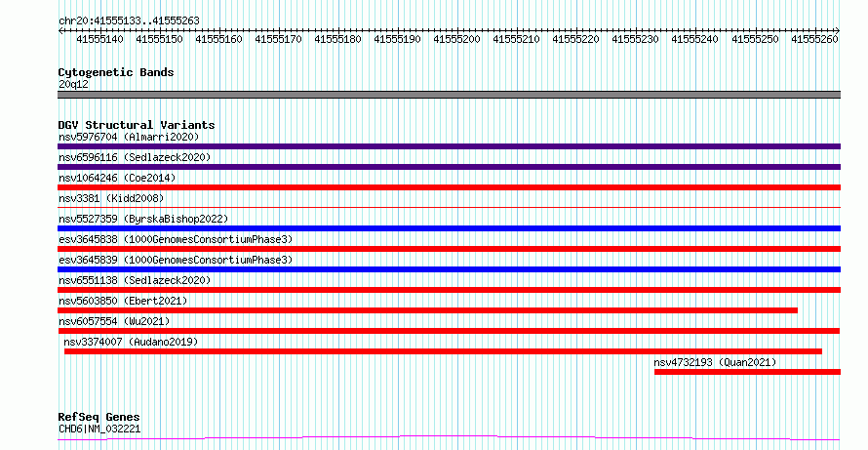Open nsv3374007 (Audano2019) variant label
Image resolution: width=868 pixels, height=450 pixels.
tap(131, 342)
